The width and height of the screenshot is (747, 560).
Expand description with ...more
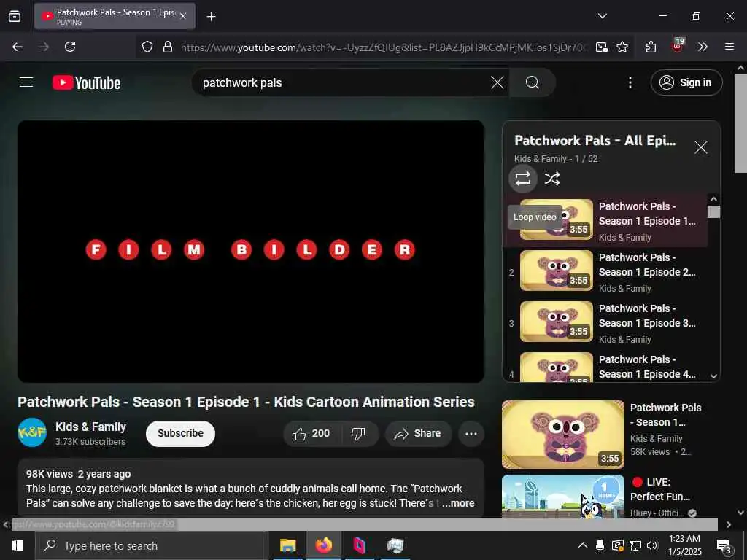coord(458,503)
